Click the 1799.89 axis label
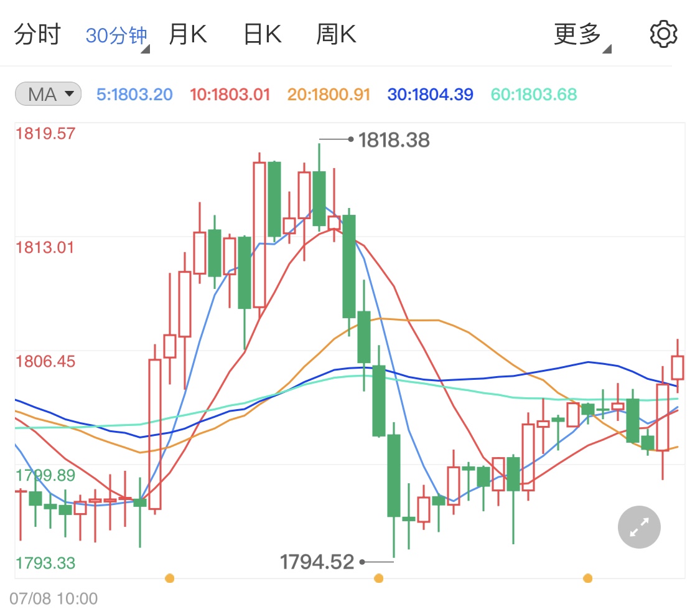The image size is (700, 614). 45,476
